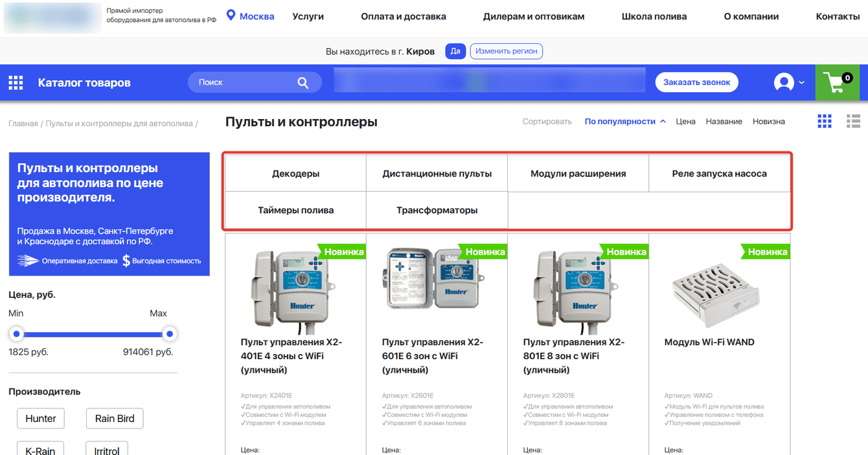Click the location pin icon next to Москва
This screenshot has width=868, height=455.
231,16
